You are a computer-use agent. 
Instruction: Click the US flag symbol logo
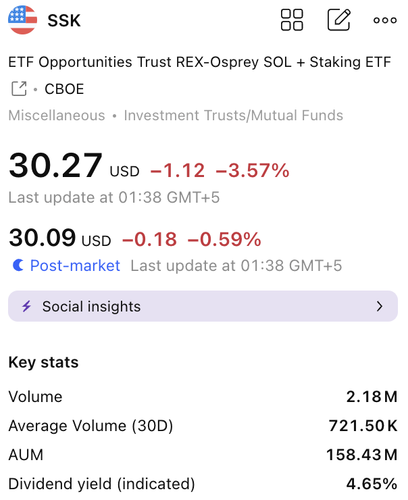22,20
